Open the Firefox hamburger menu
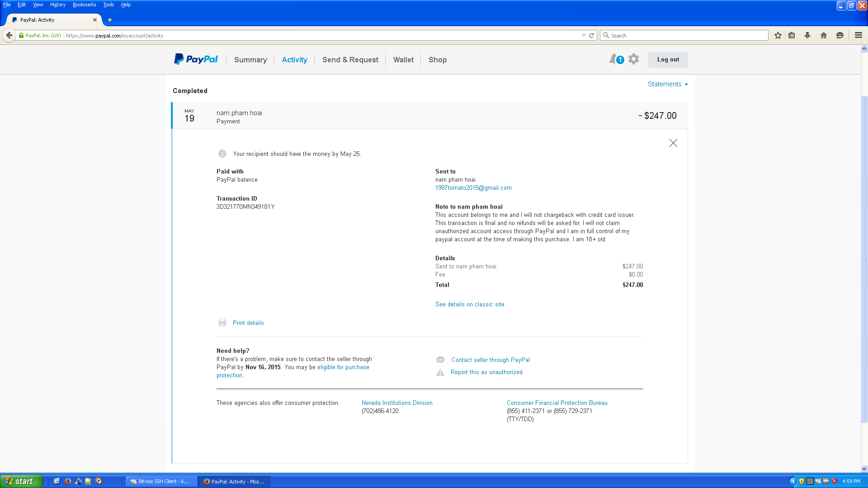 [x=858, y=35]
